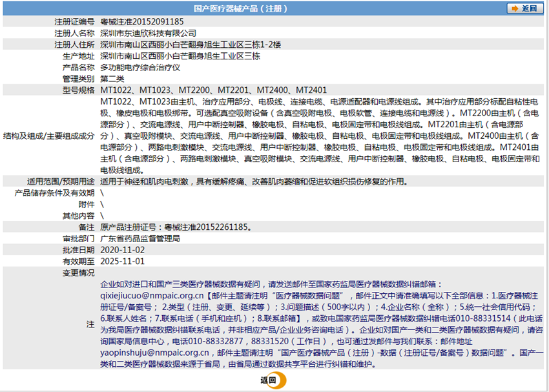Select registrant name 深圳市东迪欣科技有限公司
The image size is (549, 392).
148,33
